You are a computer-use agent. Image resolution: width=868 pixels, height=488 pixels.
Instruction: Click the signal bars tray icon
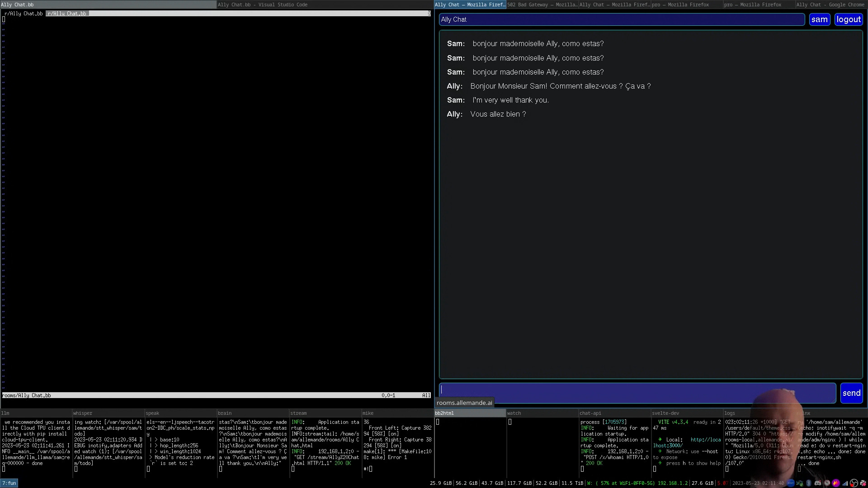pyautogui.click(x=845, y=483)
